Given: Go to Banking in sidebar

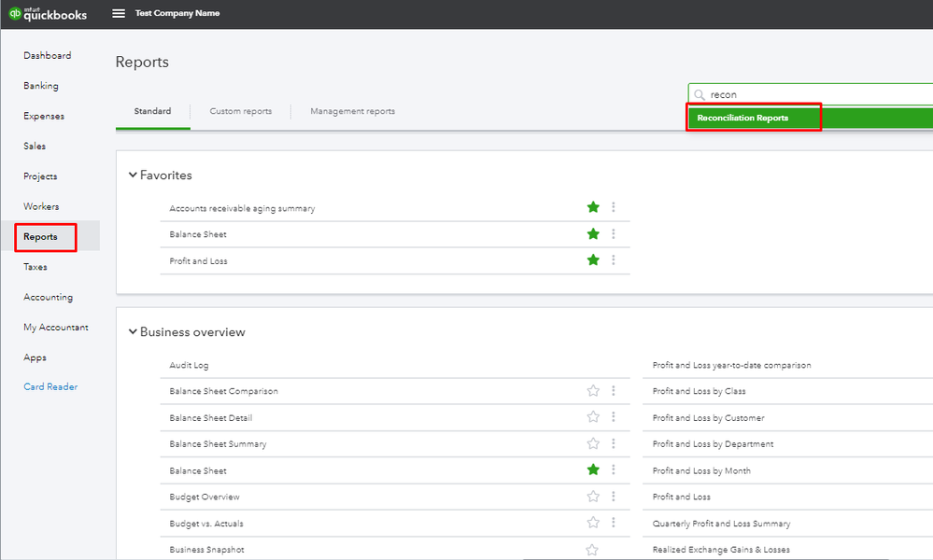Looking at the screenshot, I should click(41, 86).
